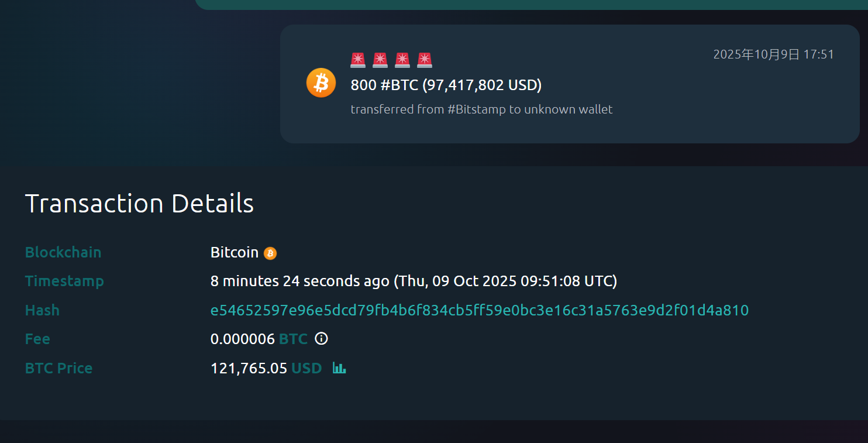Click the first siren emoji in the alert
Image resolution: width=868 pixels, height=443 pixels.
(358, 60)
